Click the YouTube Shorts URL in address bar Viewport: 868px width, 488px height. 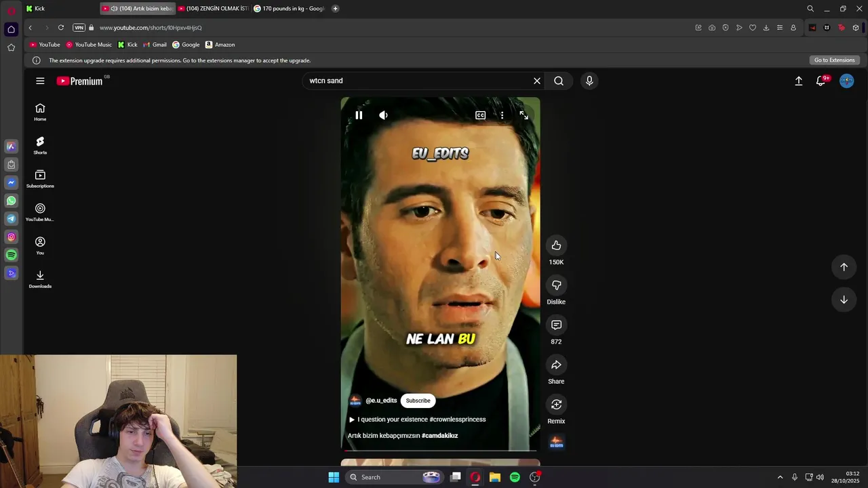point(151,28)
